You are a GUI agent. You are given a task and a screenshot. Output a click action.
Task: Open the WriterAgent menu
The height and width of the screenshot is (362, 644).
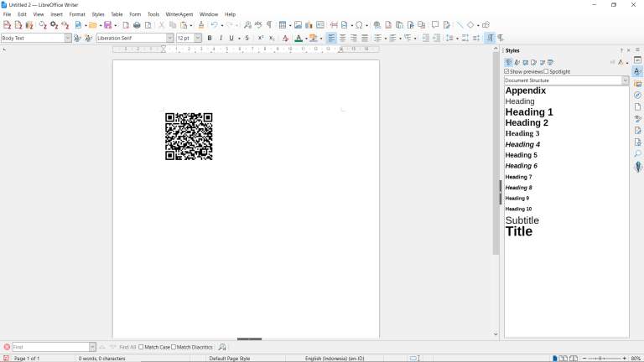(179, 14)
